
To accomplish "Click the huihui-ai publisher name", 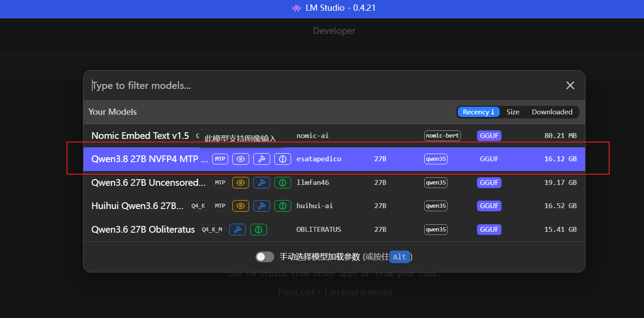I will (315, 205).
